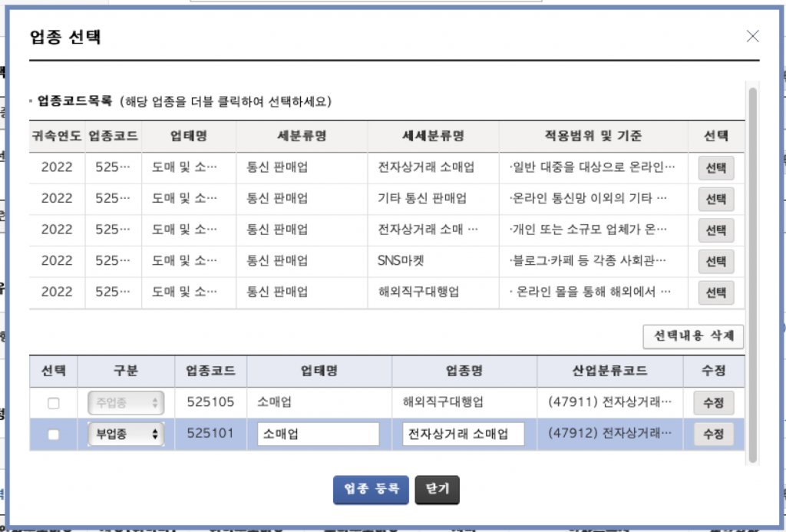The height and width of the screenshot is (532, 786).
Task: Click 선택 button for 해외직구대행업 list row
Action: coord(716,292)
